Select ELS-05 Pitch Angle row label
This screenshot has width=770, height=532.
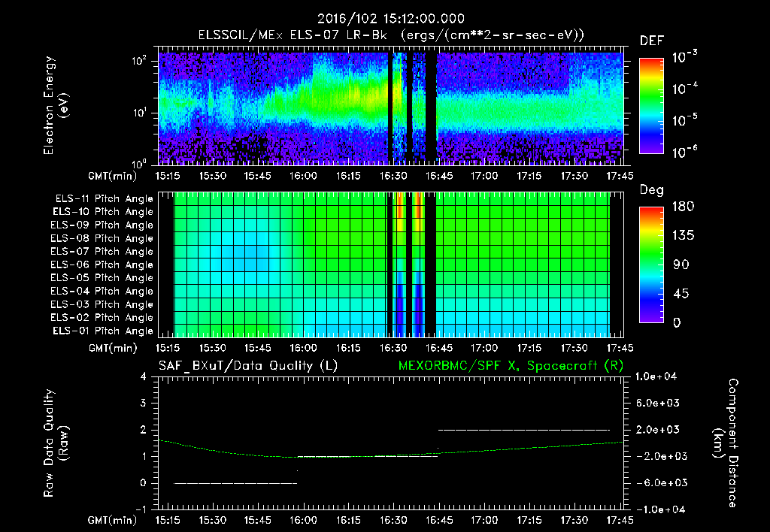[102, 278]
